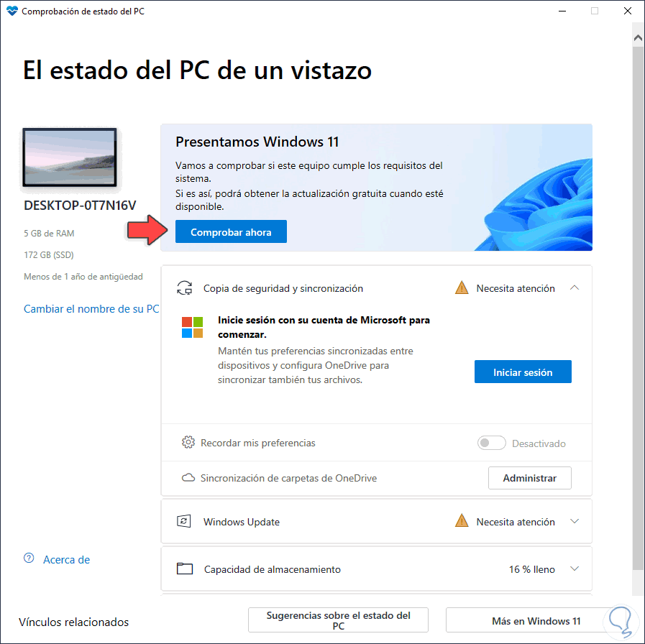Click warning icon in Copia de seguridad row
645x644 pixels.
[x=462, y=287]
